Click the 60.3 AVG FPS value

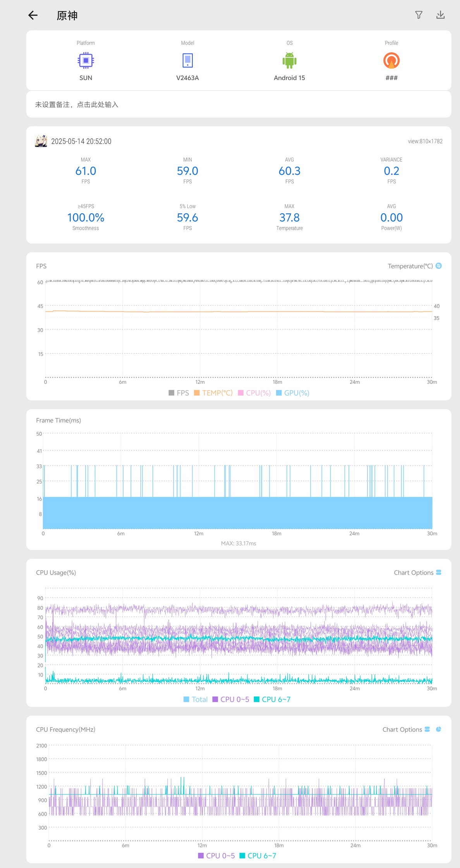click(x=289, y=171)
